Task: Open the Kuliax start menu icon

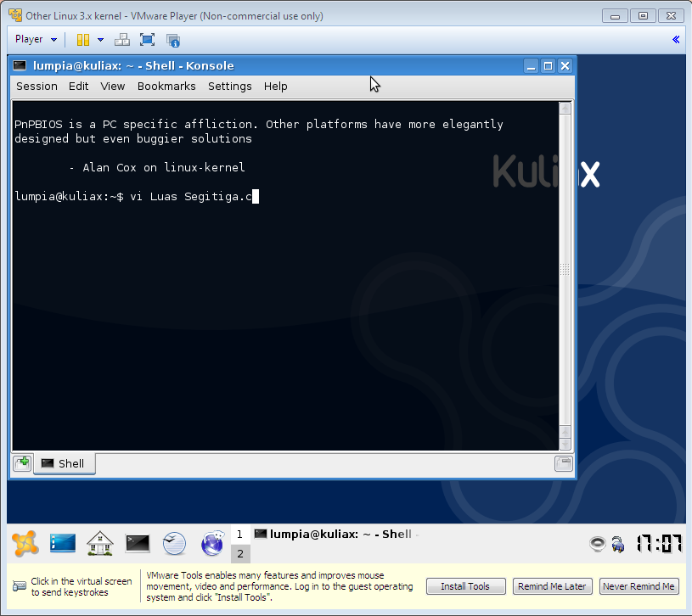Action: (x=25, y=544)
